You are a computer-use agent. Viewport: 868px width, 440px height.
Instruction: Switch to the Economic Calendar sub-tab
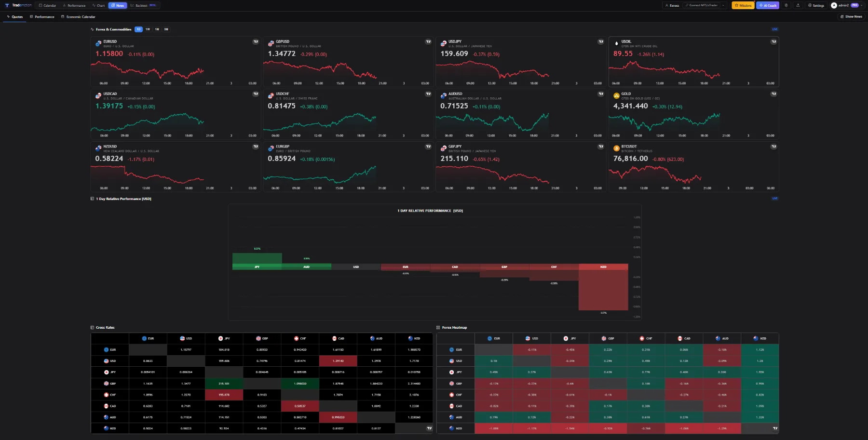pos(78,17)
